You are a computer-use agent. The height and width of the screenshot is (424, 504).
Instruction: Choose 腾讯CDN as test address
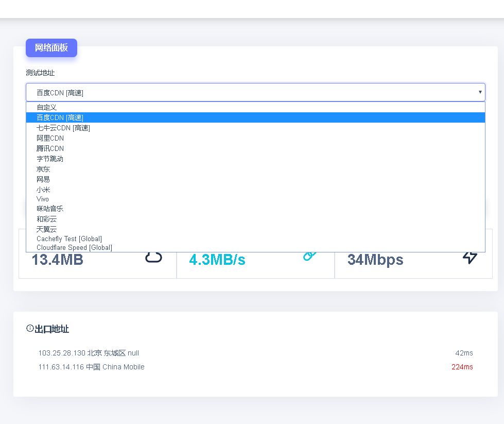click(x=50, y=148)
